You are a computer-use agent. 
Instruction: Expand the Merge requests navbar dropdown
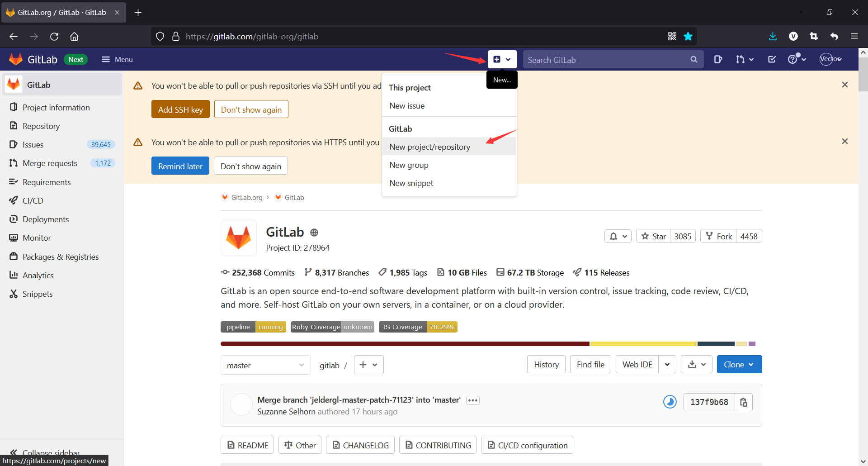[745, 59]
